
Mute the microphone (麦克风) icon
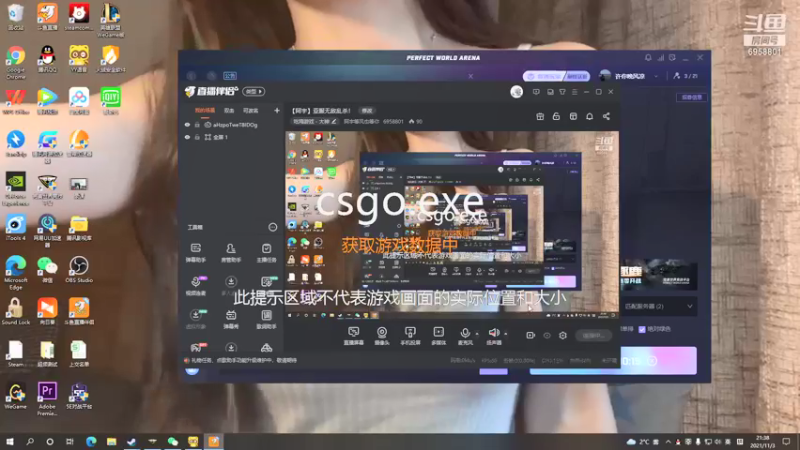(465, 333)
